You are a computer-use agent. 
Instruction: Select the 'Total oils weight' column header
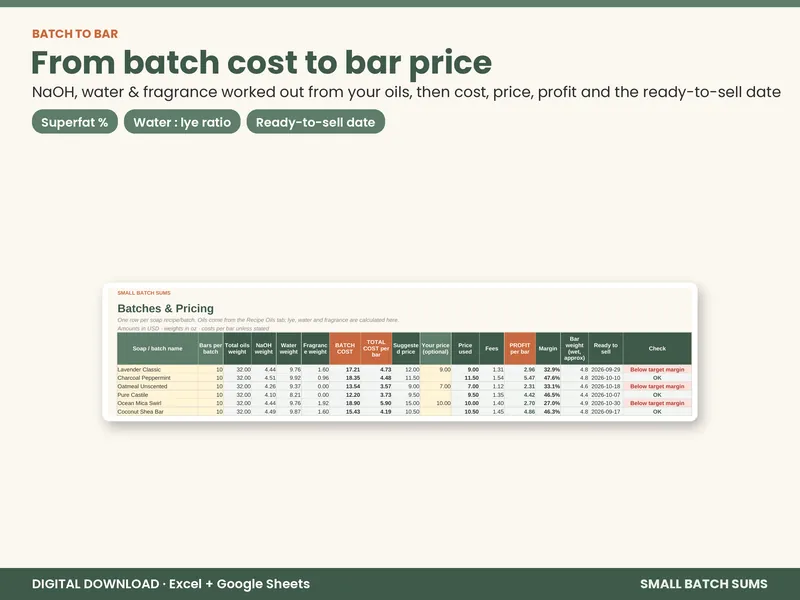237,348
